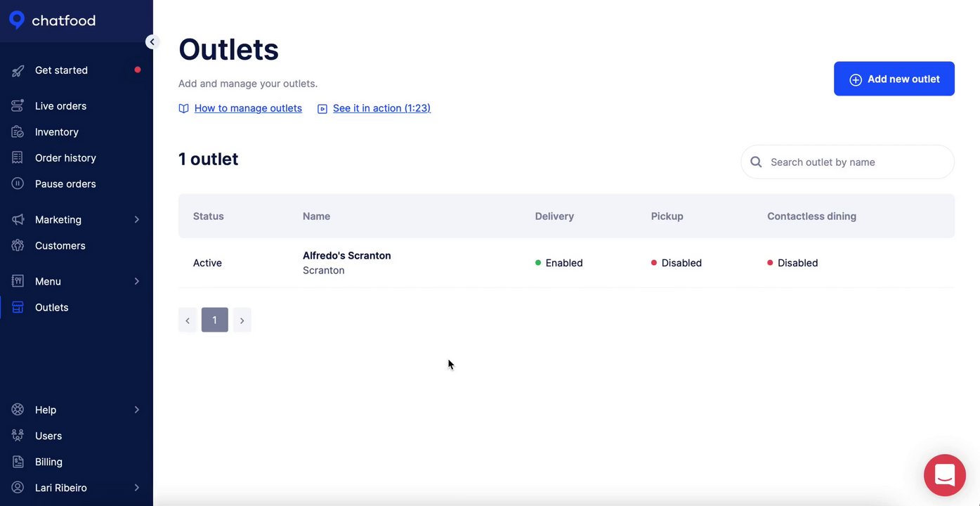Click the Add new outlet button

(x=894, y=79)
